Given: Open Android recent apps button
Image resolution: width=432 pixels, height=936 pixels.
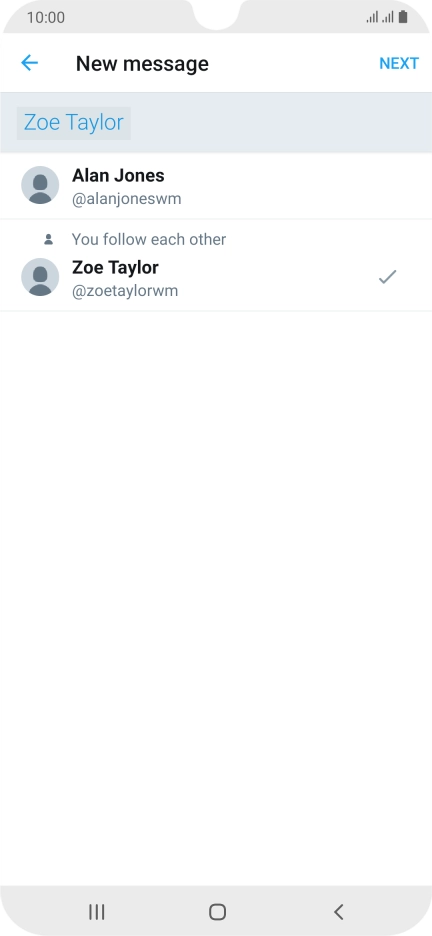Looking at the screenshot, I should tap(97, 912).
